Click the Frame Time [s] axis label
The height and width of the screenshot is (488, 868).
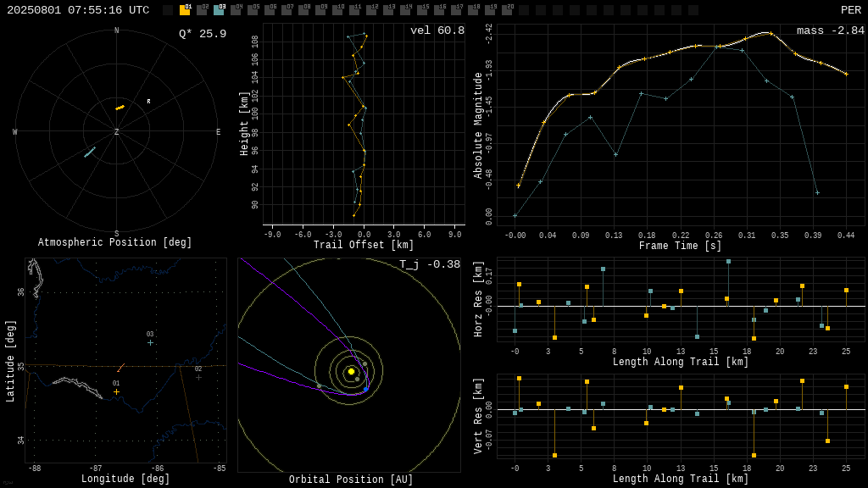(681, 246)
